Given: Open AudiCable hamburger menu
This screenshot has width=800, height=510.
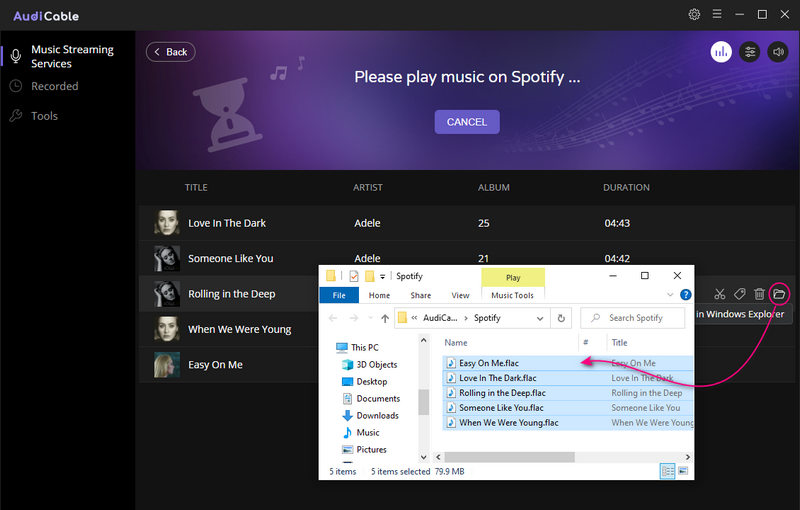Looking at the screenshot, I should pos(717,14).
